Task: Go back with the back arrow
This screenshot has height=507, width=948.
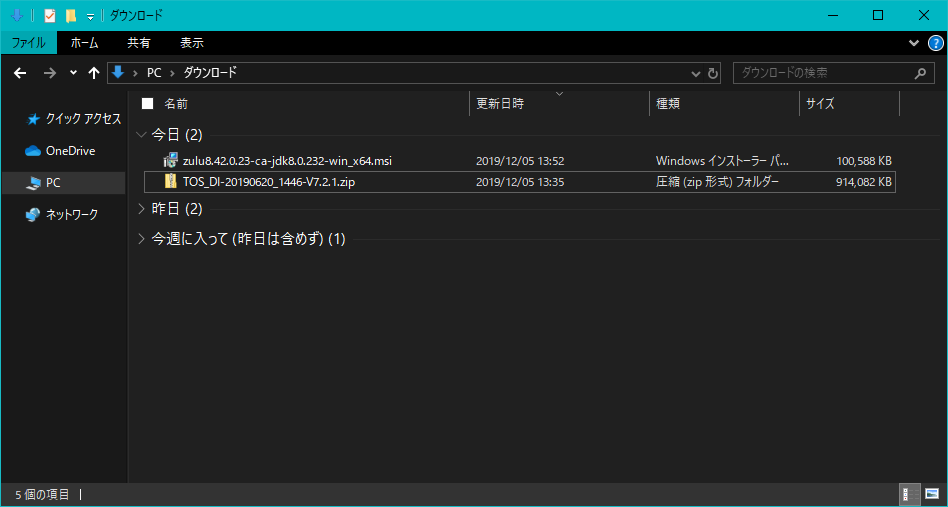Action: 21,73
